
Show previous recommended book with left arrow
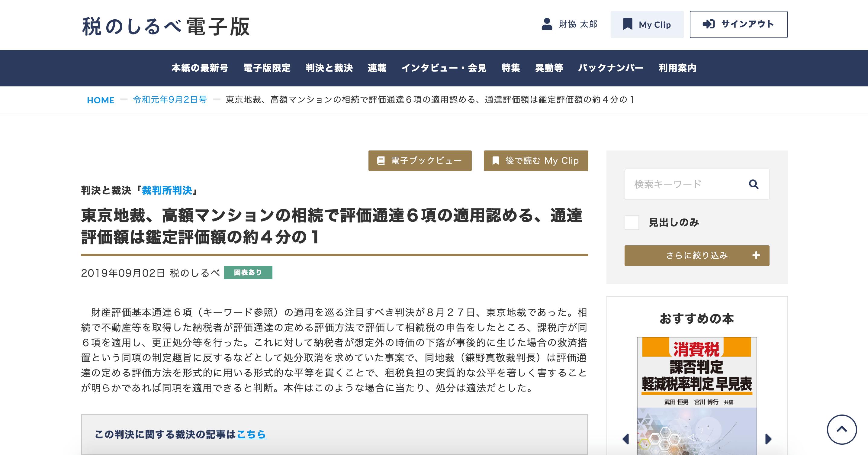pyautogui.click(x=626, y=439)
